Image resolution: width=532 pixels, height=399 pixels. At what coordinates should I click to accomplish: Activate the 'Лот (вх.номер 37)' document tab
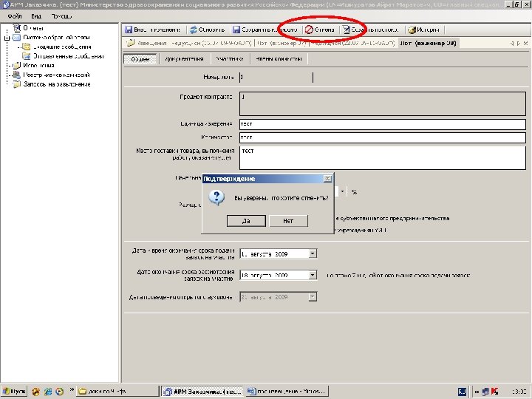282,43
